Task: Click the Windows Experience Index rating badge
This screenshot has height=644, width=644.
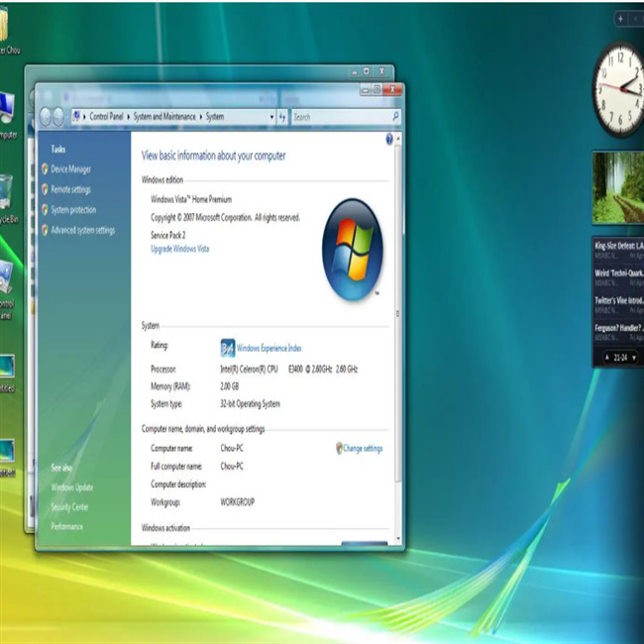Action: [228, 348]
